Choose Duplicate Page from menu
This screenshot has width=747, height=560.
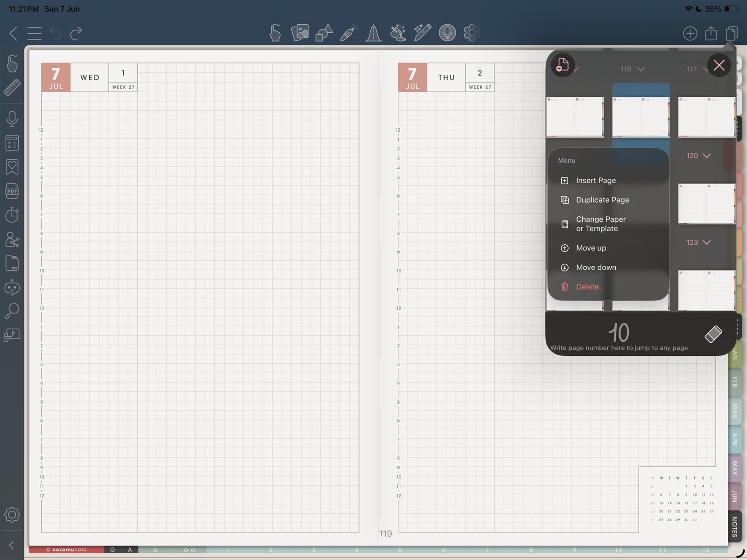point(608,200)
